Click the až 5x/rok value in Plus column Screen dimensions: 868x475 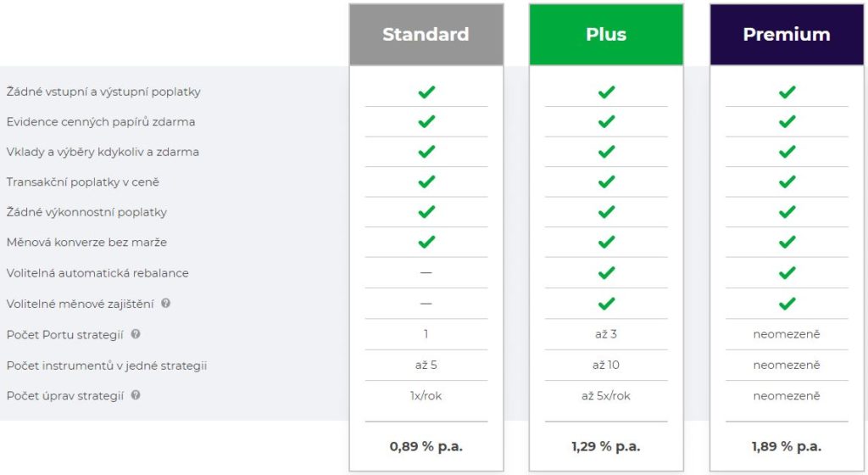(x=606, y=396)
